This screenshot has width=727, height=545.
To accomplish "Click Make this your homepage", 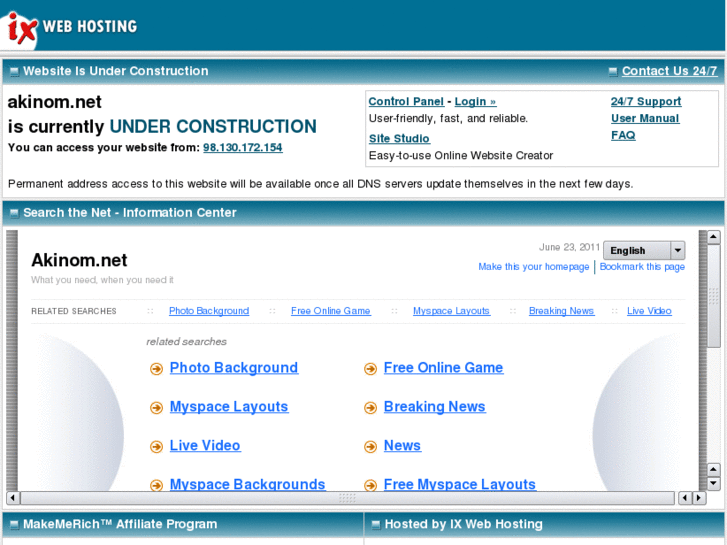I will point(534,267).
